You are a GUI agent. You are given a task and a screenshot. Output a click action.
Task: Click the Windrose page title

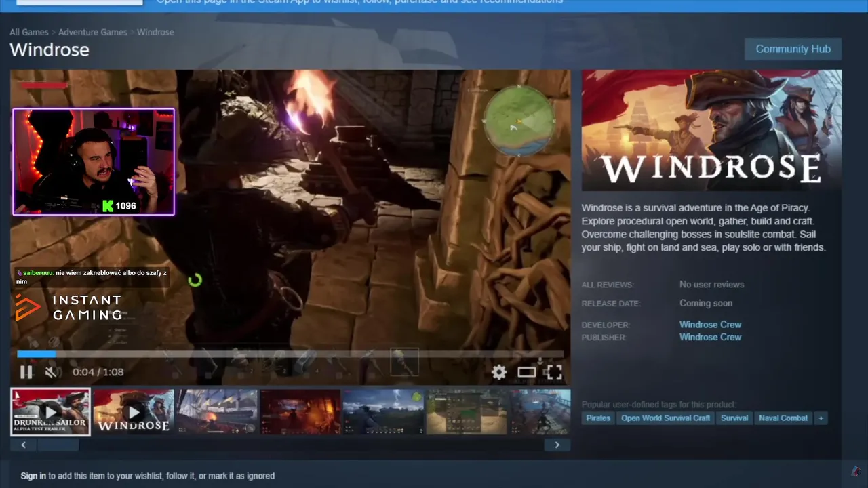(50, 50)
